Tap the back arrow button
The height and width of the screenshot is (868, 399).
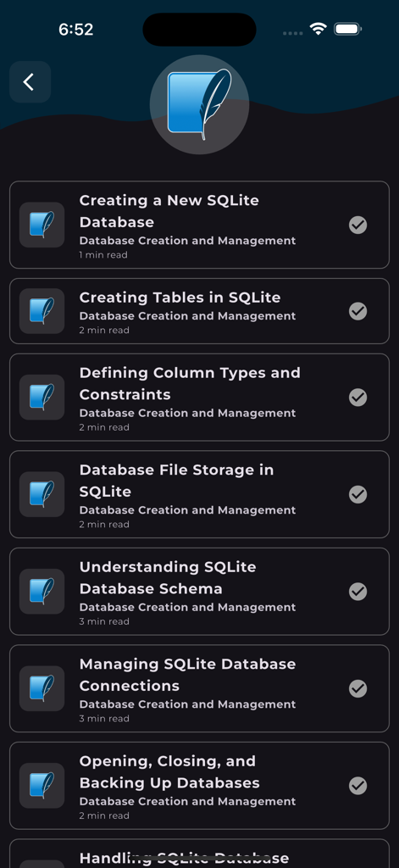click(x=30, y=82)
